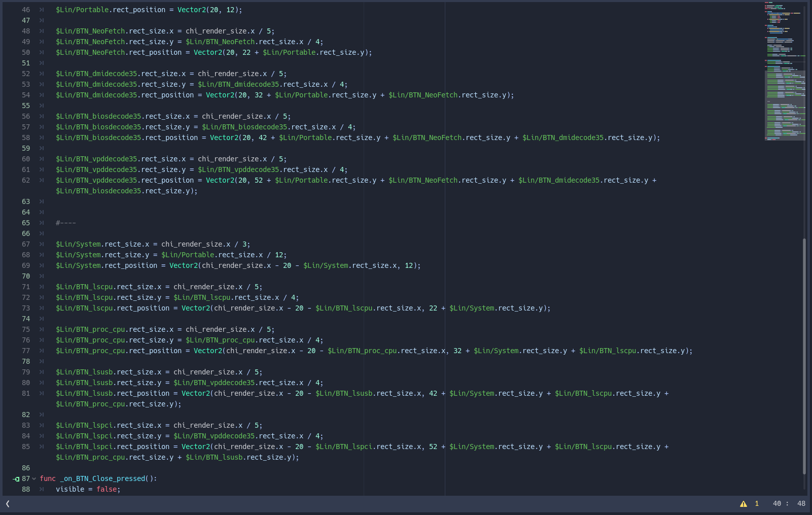Click the vertical scrollbar handle
This screenshot has height=515, width=812.
click(804, 355)
